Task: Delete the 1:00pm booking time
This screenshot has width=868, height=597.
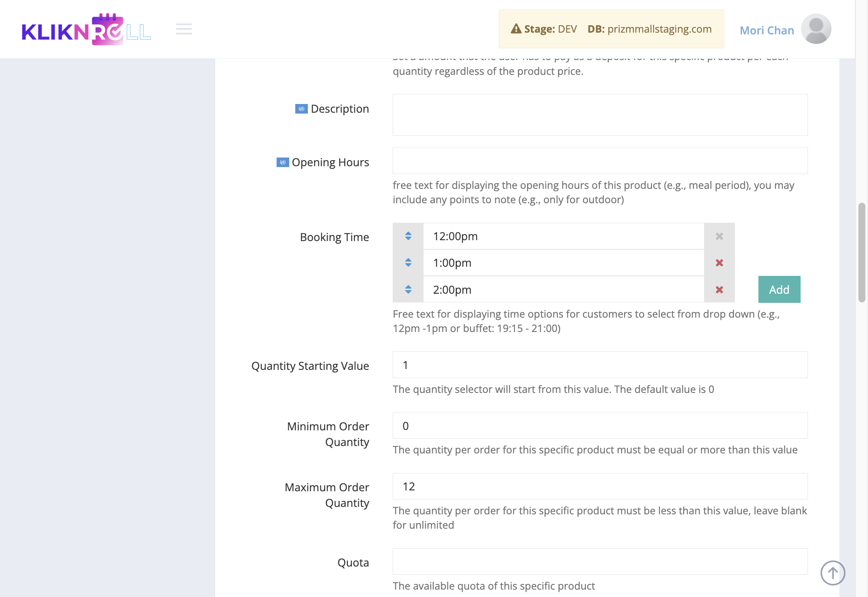Action: (719, 263)
